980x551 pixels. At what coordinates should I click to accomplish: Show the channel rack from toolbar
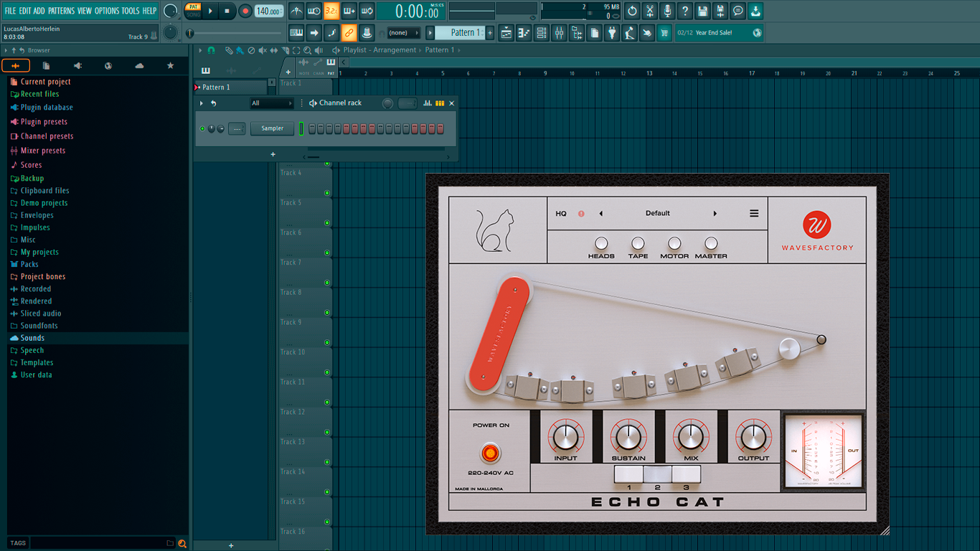542,33
